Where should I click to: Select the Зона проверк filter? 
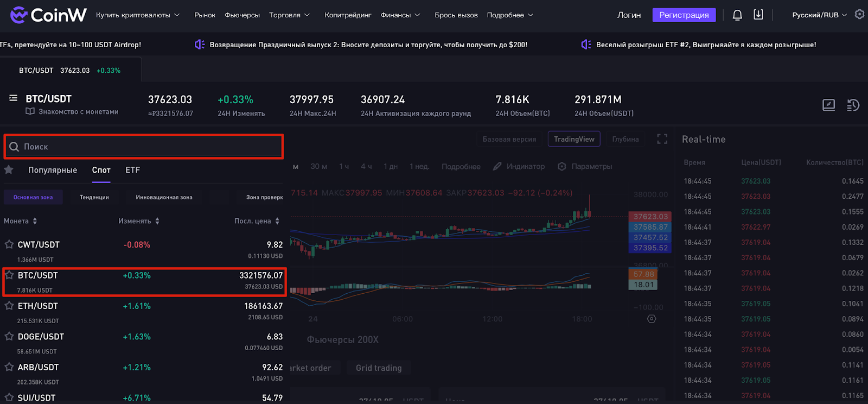click(264, 197)
